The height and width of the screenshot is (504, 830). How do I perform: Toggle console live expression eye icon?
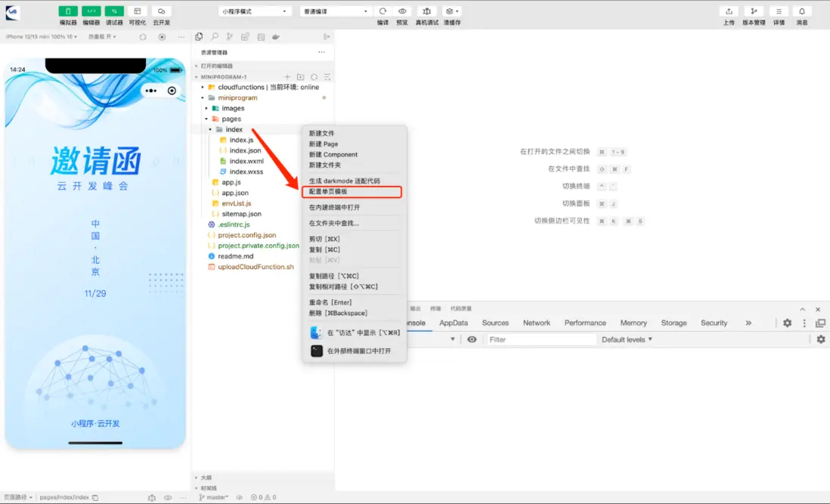472,339
